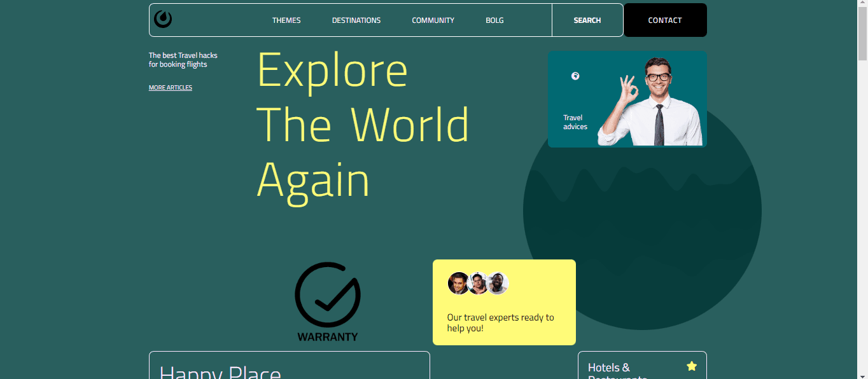Click the small globe icon in Travel advices card

click(575, 76)
